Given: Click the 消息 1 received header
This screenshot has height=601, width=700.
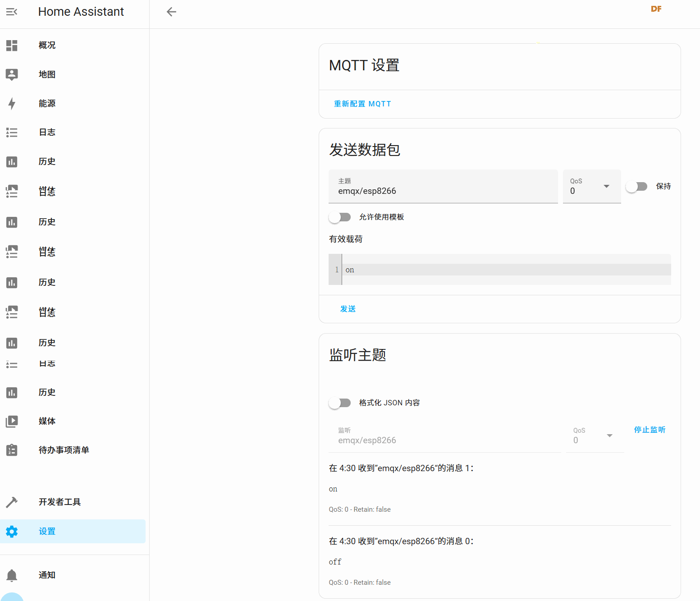Looking at the screenshot, I should [x=401, y=468].
